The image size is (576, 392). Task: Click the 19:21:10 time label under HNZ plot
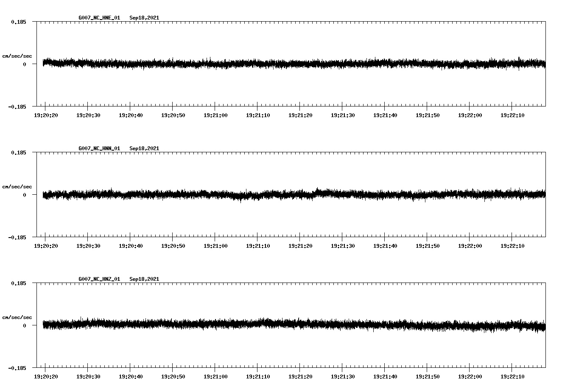[x=258, y=376]
